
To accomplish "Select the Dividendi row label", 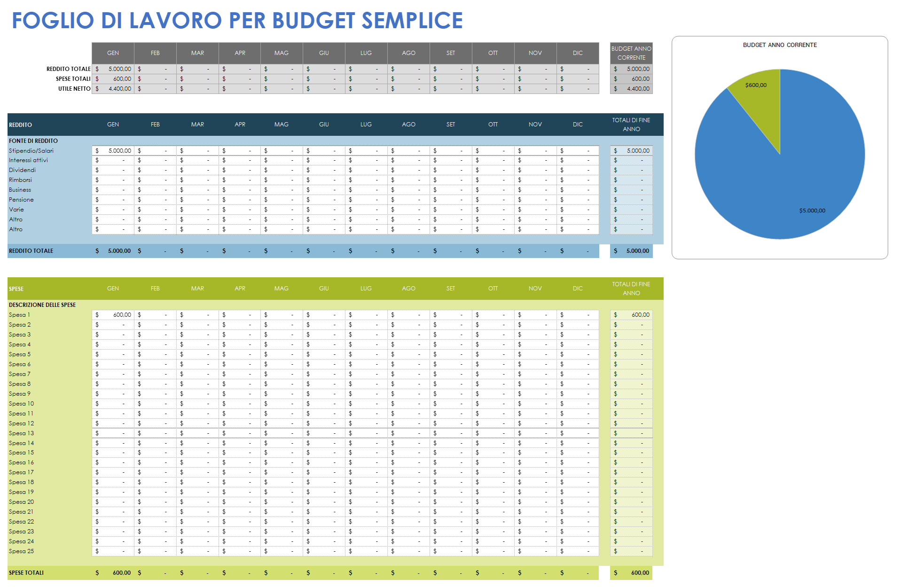I will point(22,170).
